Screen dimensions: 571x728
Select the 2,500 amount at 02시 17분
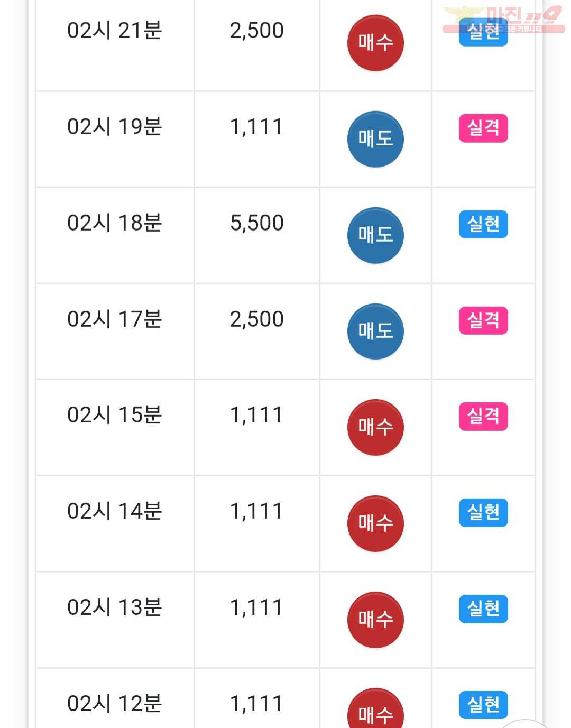click(256, 319)
